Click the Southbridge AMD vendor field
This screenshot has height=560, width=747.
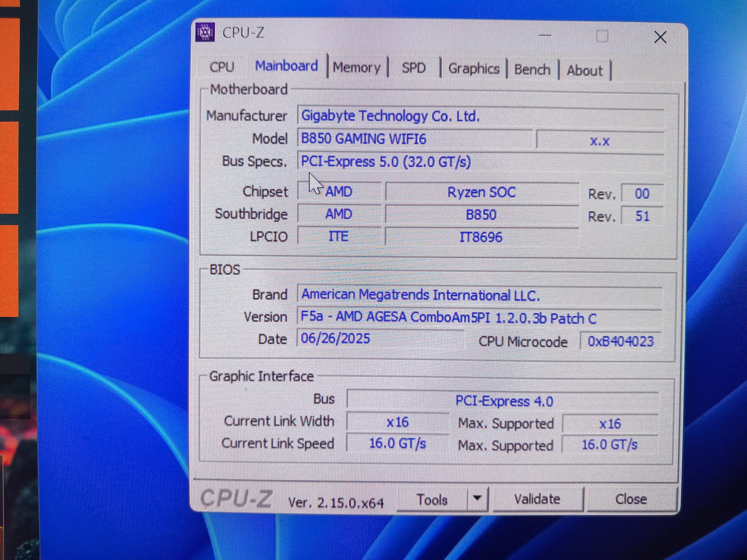(x=339, y=214)
